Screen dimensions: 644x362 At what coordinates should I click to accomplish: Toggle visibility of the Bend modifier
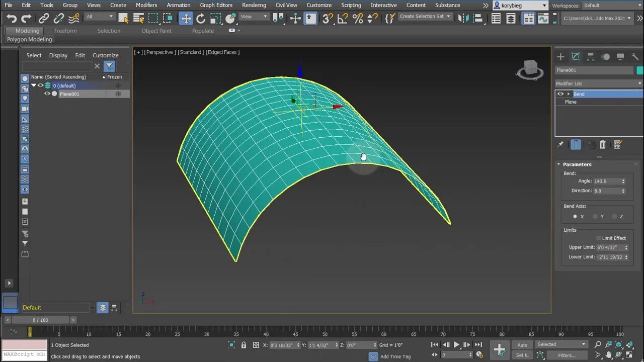coord(560,94)
